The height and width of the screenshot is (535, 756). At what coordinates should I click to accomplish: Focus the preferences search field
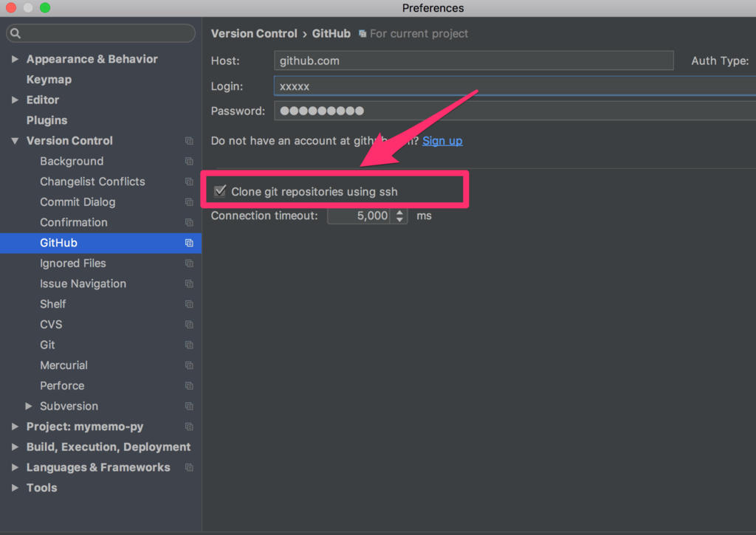click(100, 33)
